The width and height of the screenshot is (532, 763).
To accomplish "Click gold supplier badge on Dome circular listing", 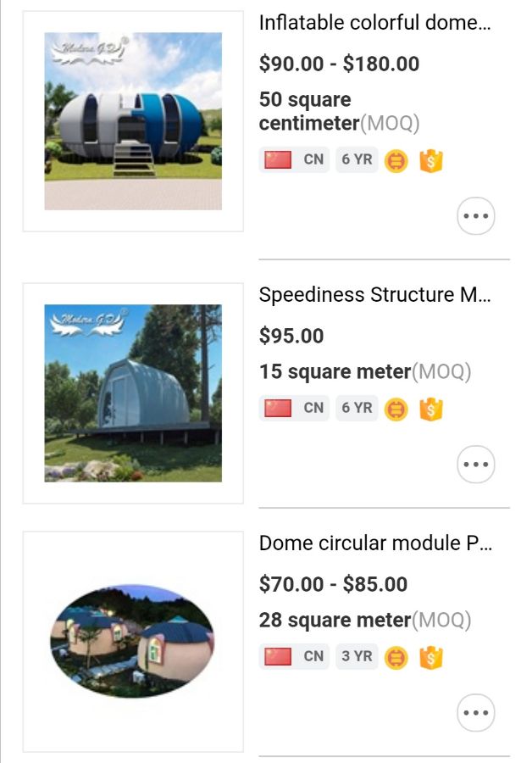I will click(396, 657).
